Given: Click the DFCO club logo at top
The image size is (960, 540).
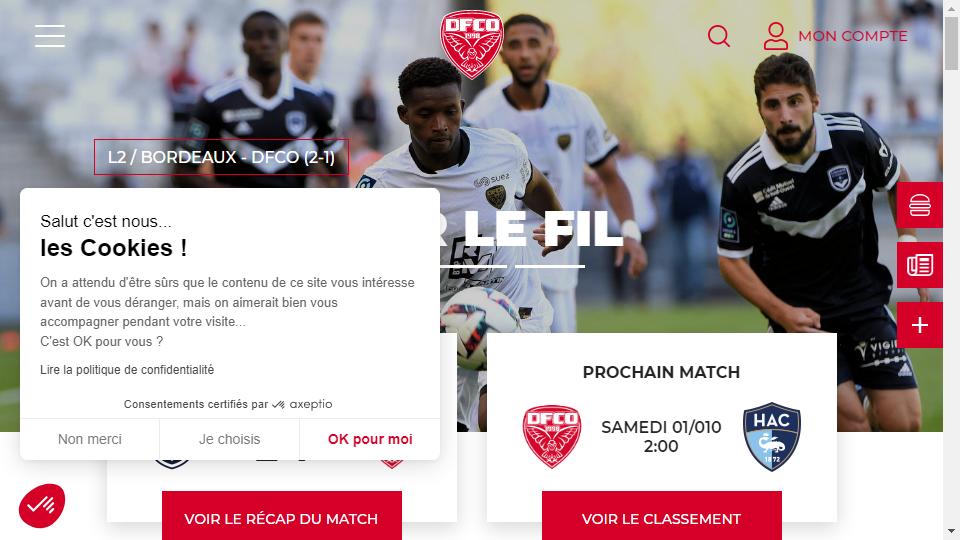Looking at the screenshot, I should (471, 44).
